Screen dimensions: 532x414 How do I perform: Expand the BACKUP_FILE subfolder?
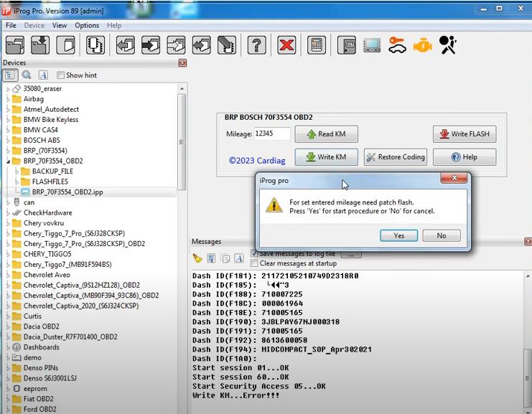click(17, 171)
